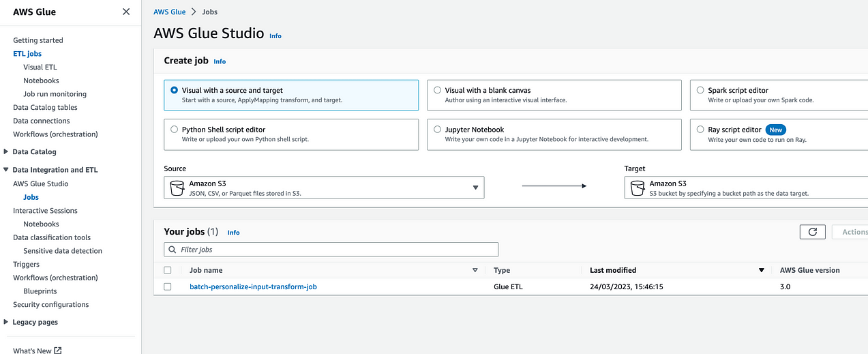Viewport: 868px width, 354px height.
Task: Click the search icon in Filter jobs
Action: (172, 250)
